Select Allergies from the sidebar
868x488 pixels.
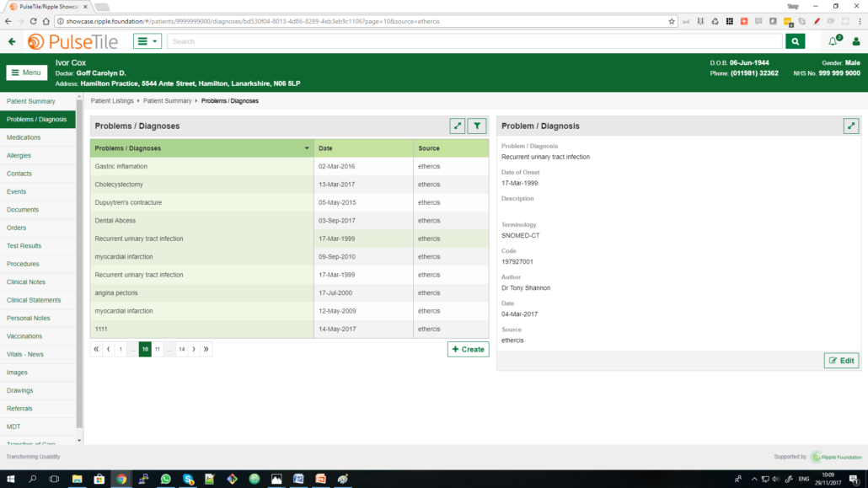pos(19,156)
